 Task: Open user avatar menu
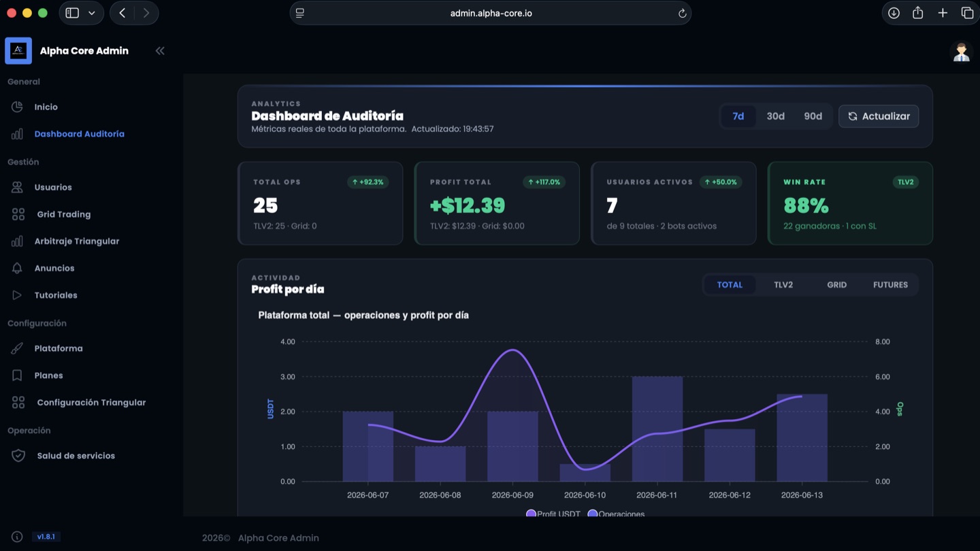coord(961,52)
